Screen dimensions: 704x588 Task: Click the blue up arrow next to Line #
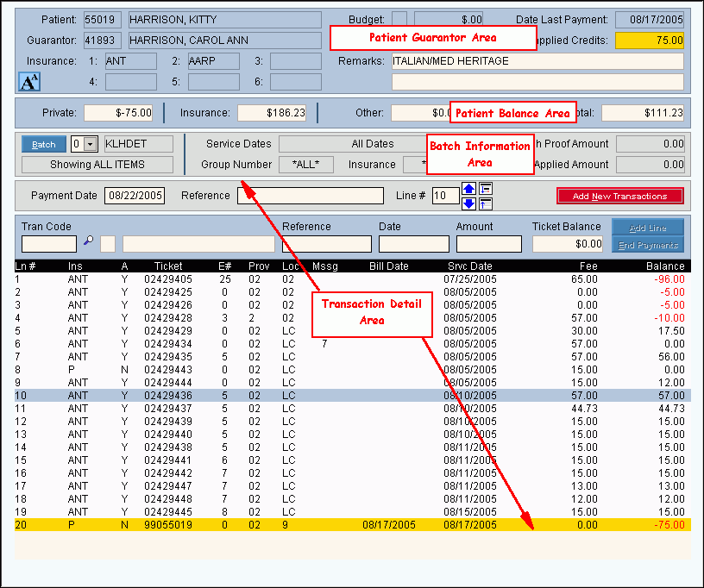point(468,189)
